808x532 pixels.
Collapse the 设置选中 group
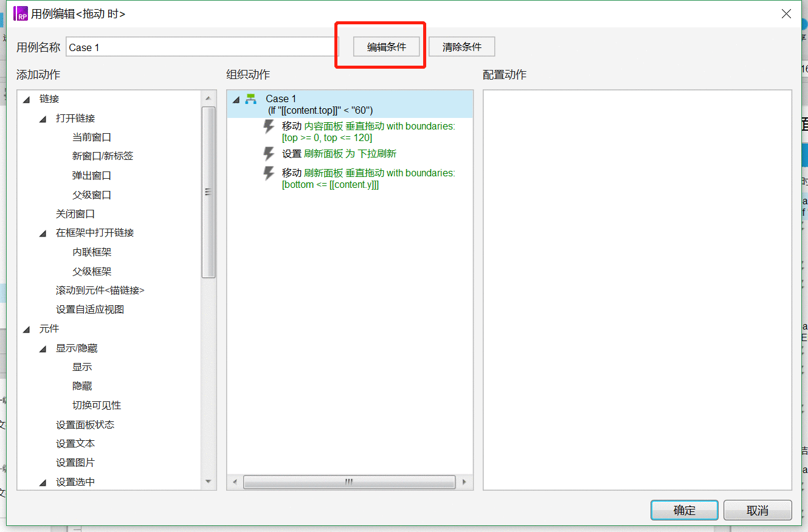(x=43, y=483)
